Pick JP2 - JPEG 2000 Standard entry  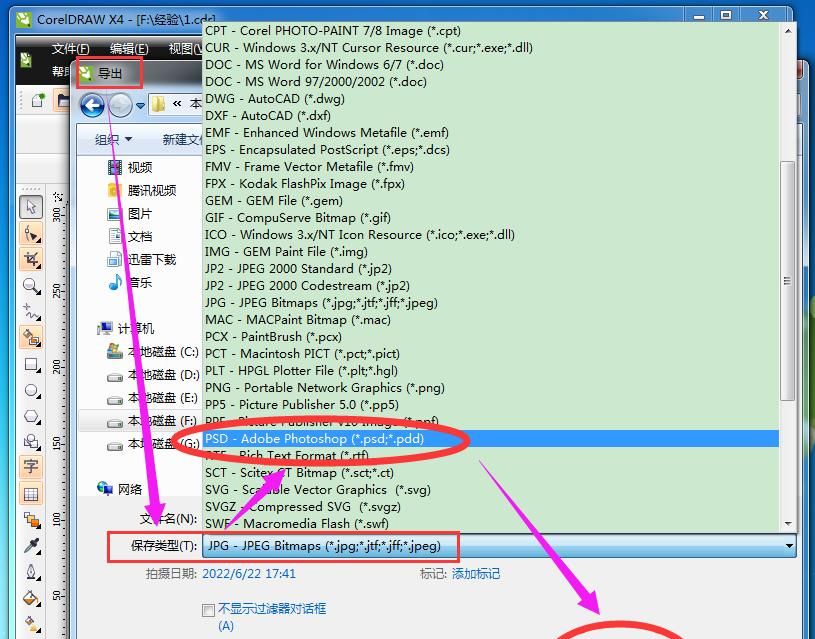(491, 269)
